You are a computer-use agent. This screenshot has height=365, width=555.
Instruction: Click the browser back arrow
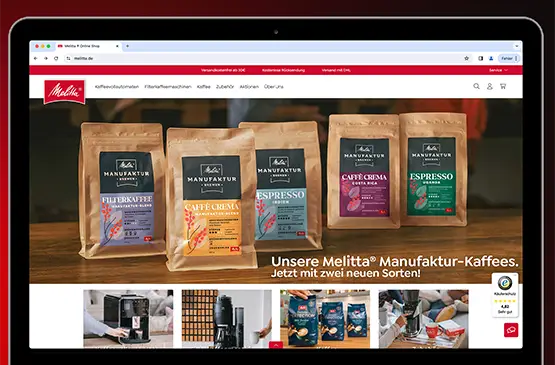(x=35, y=58)
